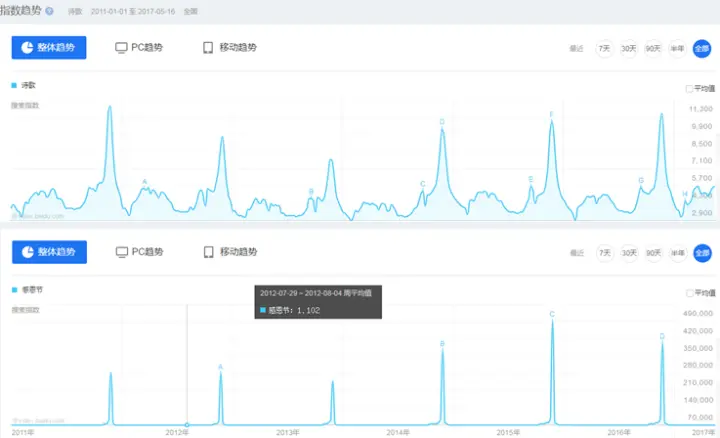720x438 pixels.
Task: Click the 2014年 x-axis label
Action: click(x=398, y=432)
